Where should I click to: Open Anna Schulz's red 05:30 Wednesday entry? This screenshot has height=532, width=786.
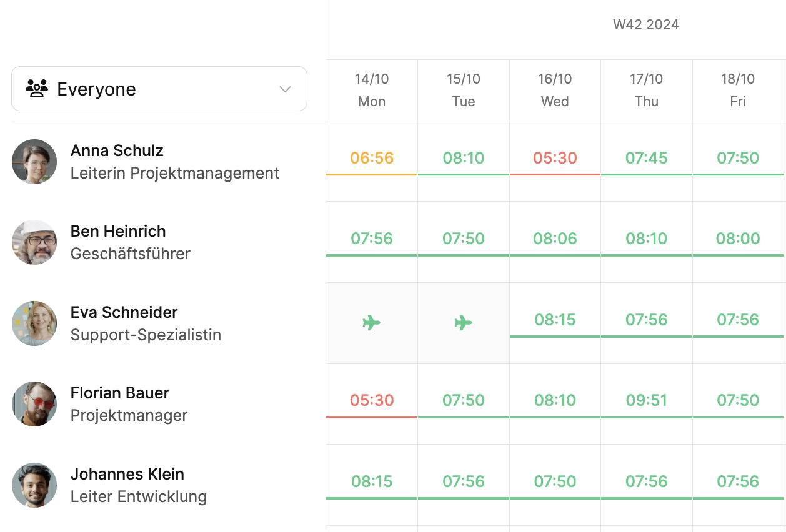[555, 158]
